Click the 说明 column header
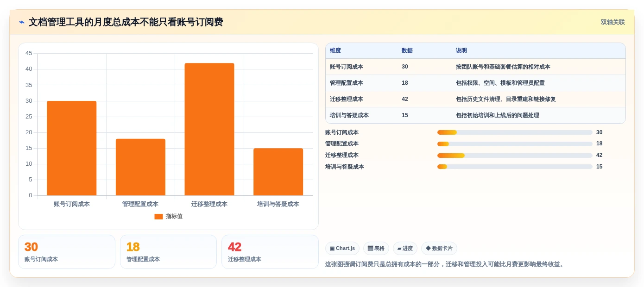This screenshot has width=644, height=287. point(461,51)
